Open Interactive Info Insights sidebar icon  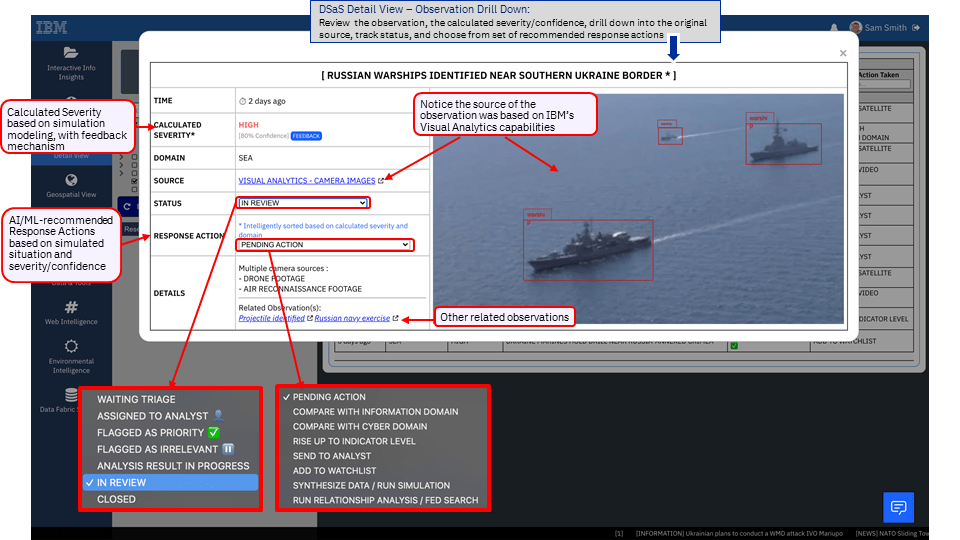[71, 53]
